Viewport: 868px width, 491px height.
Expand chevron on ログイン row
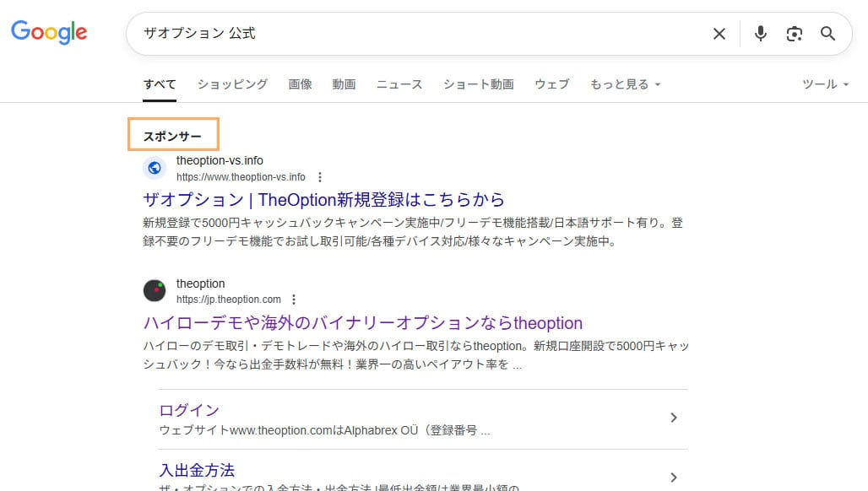tap(674, 418)
